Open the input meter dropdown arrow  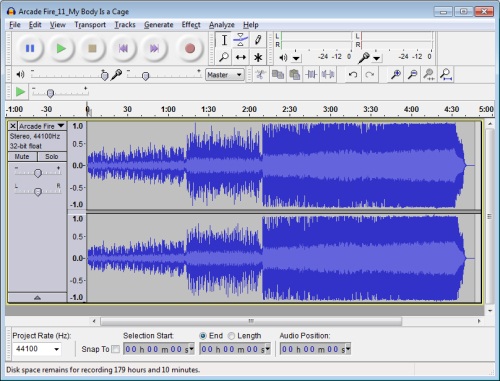377,59
